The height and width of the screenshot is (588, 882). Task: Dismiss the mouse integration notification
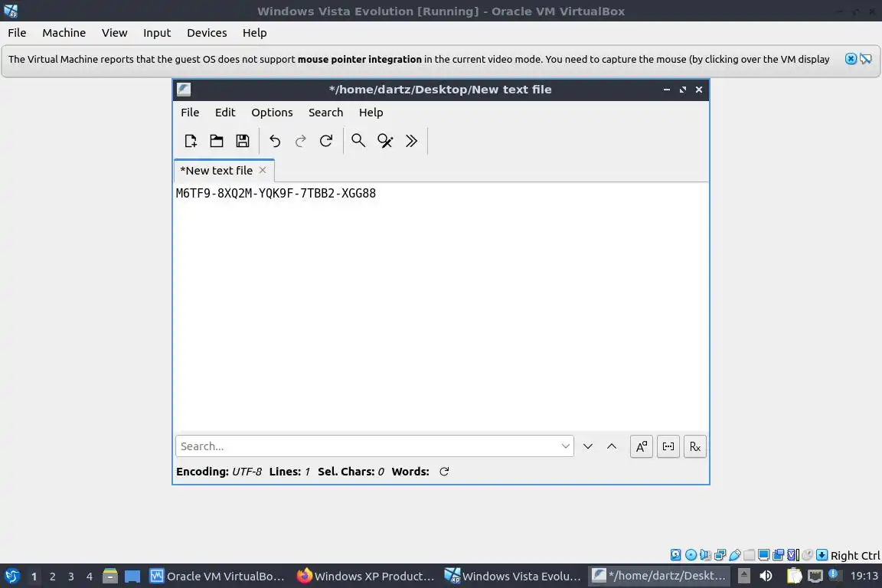pos(851,58)
